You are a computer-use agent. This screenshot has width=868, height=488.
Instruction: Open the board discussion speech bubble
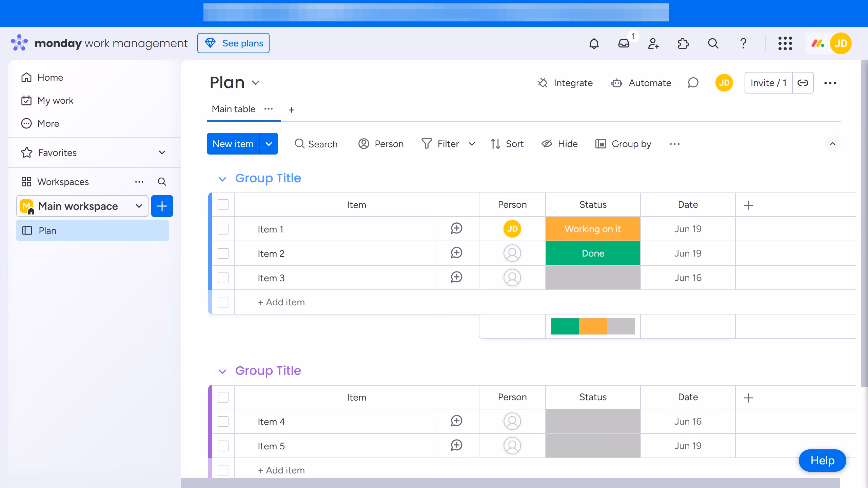pos(693,83)
